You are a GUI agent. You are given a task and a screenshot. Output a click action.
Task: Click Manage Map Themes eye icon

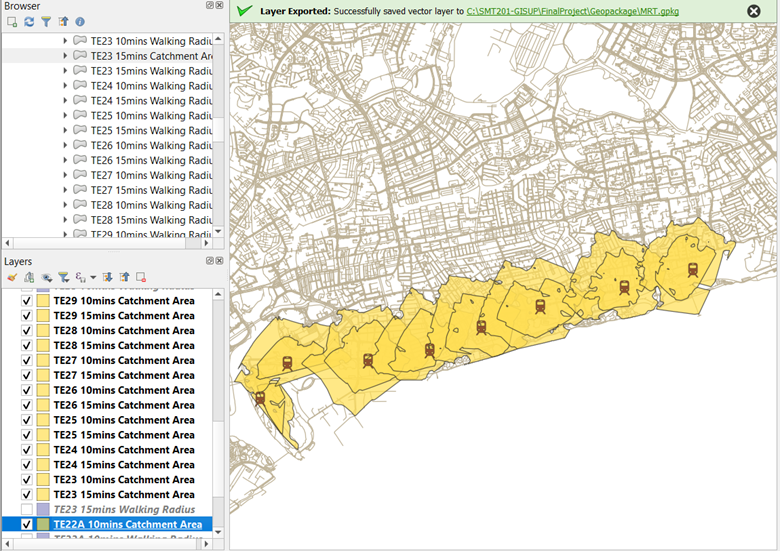pyautogui.click(x=46, y=277)
